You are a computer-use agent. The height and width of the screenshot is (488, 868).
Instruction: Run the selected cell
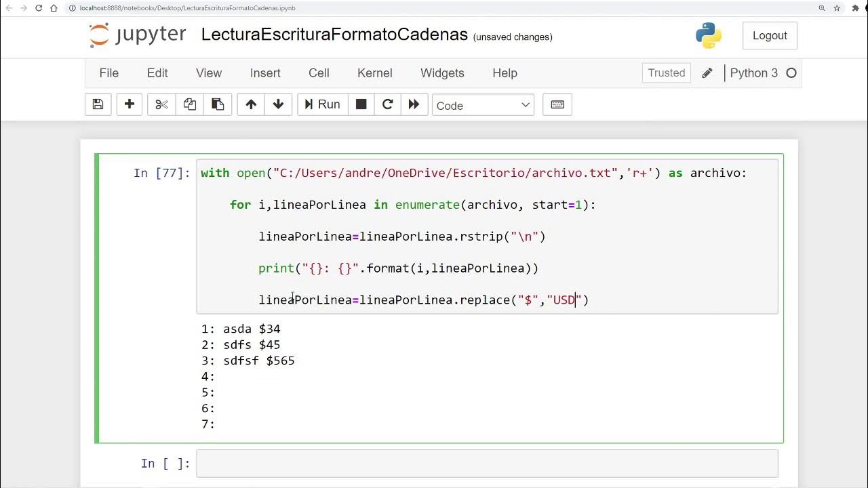(322, 104)
